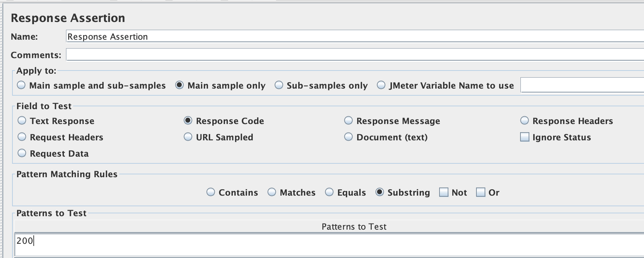Select Main sample only radio button

180,85
